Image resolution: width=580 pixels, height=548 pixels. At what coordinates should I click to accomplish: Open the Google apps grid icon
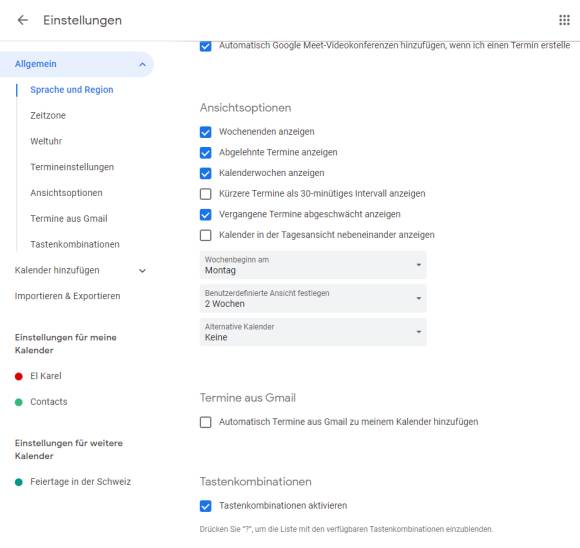coord(564,20)
